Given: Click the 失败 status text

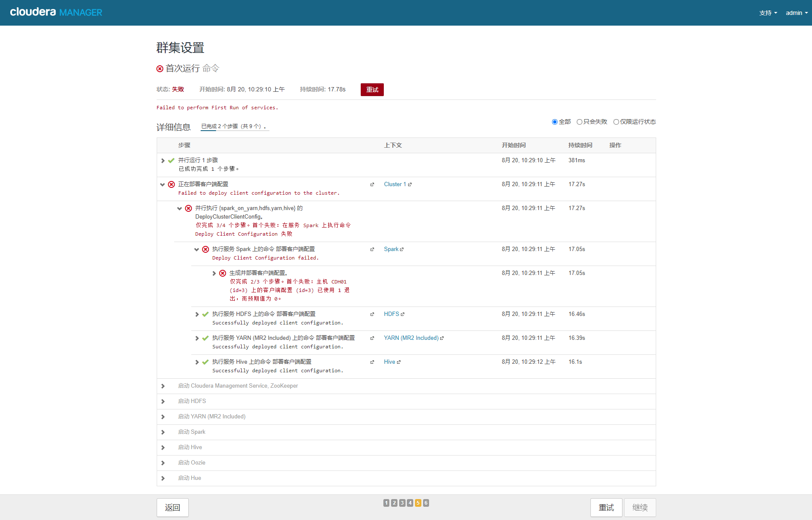Looking at the screenshot, I should [178, 90].
